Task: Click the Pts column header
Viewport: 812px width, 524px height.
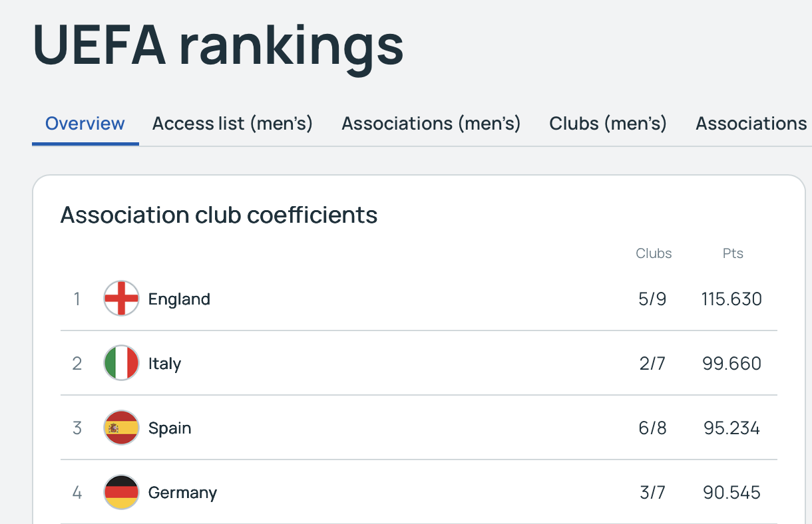Action: [x=733, y=253]
